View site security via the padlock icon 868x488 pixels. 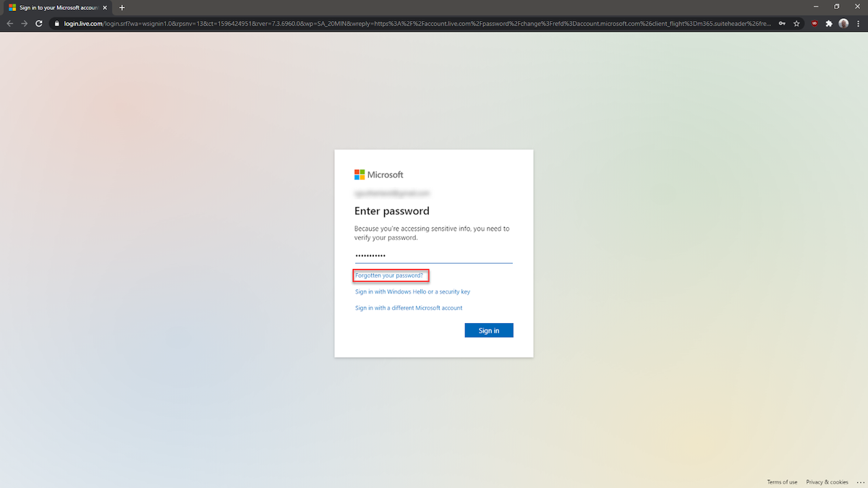[x=56, y=23]
